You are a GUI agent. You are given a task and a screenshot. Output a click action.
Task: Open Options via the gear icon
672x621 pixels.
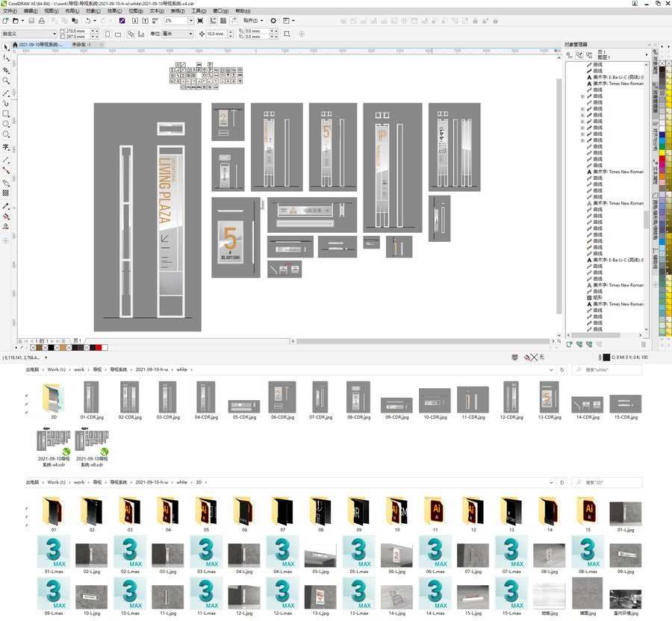click(273, 21)
